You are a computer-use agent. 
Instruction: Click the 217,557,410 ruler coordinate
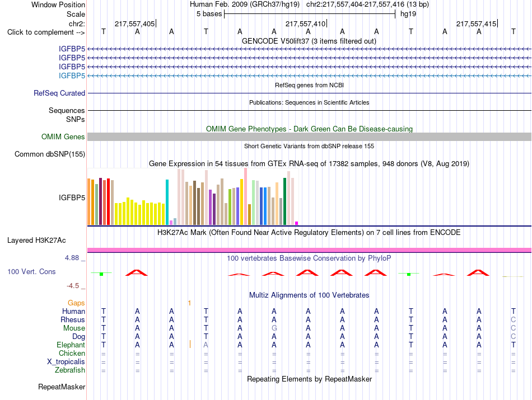tap(305, 23)
